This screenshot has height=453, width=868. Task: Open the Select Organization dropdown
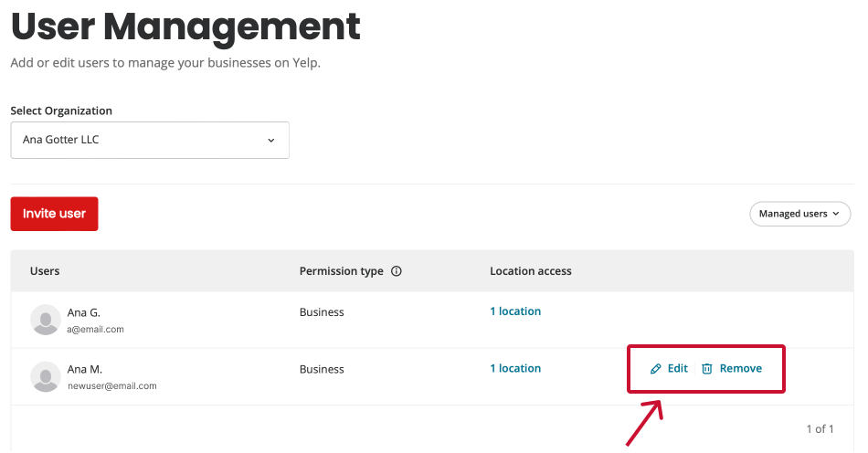tap(150, 140)
